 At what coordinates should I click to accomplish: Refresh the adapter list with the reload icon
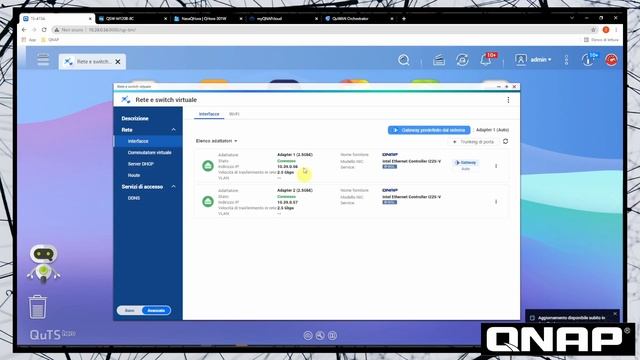[505, 141]
